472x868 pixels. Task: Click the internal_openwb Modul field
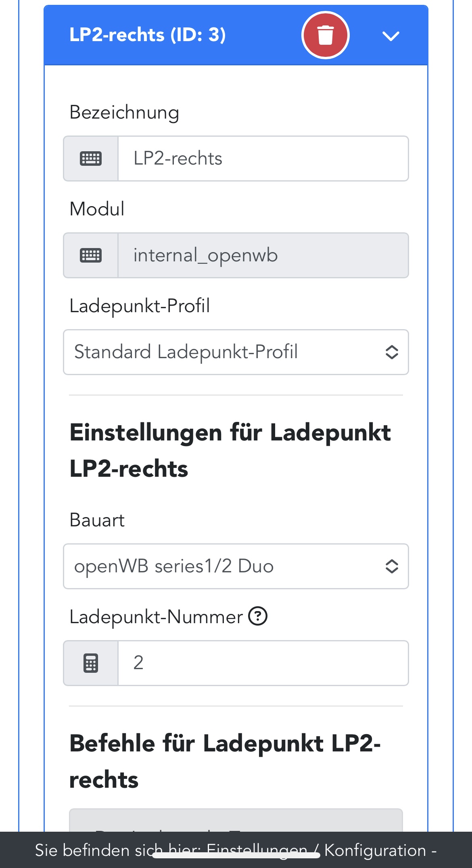[263, 255]
